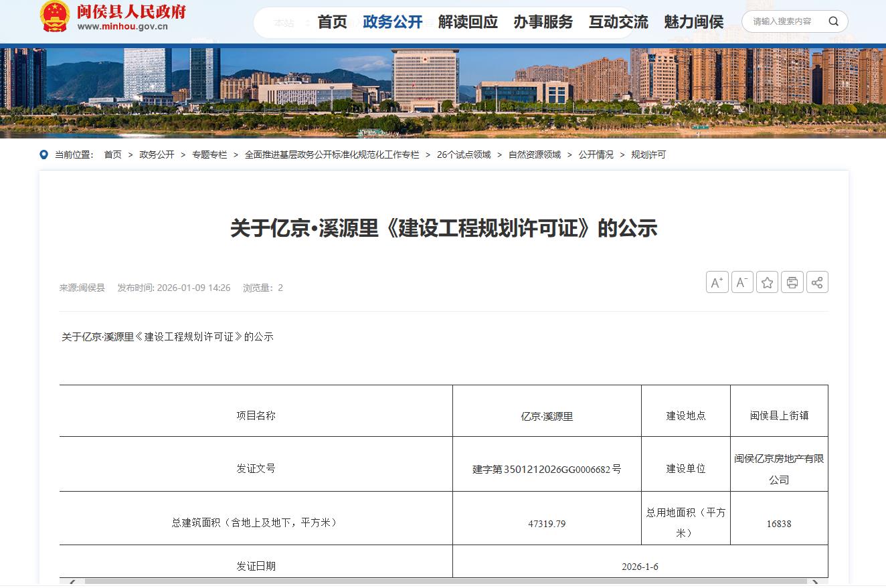
Task: Open the 首页 navigation menu item
Action: (332, 22)
